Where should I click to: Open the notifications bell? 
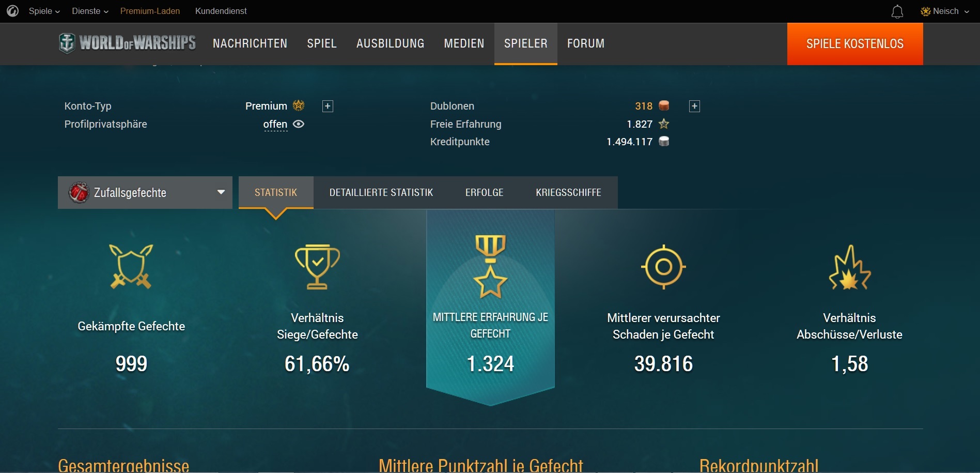tap(897, 11)
